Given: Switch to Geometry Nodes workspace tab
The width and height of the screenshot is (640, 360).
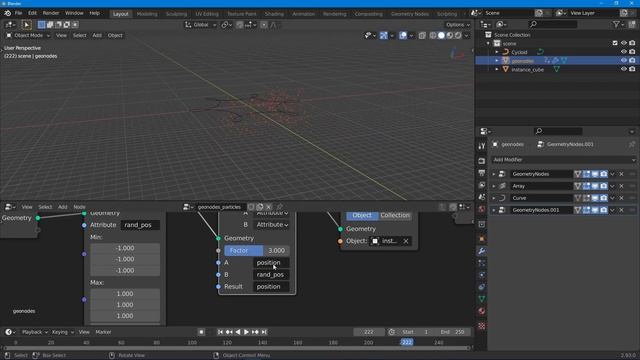Looking at the screenshot, I should coord(409,14).
